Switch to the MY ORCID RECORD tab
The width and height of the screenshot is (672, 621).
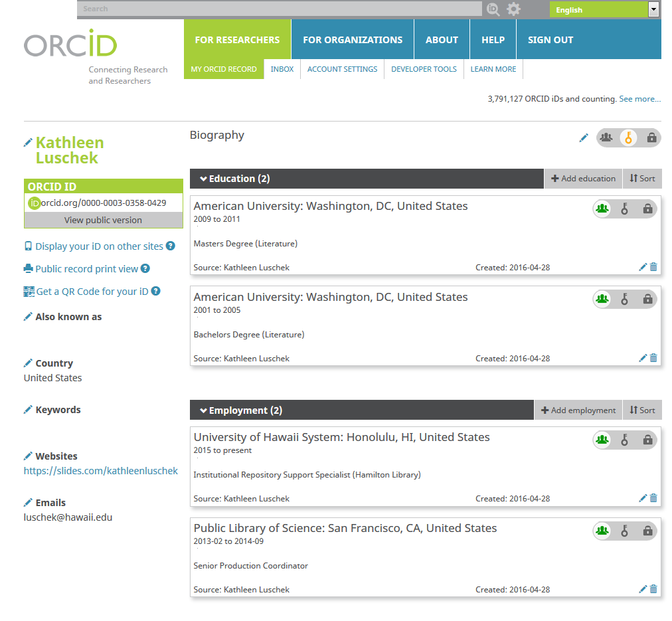pyautogui.click(x=224, y=69)
